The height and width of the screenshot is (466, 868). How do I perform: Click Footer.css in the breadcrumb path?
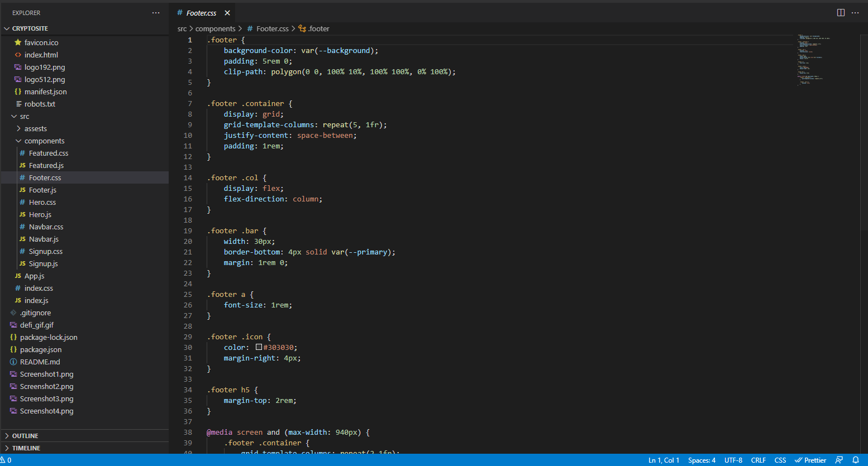coord(268,29)
